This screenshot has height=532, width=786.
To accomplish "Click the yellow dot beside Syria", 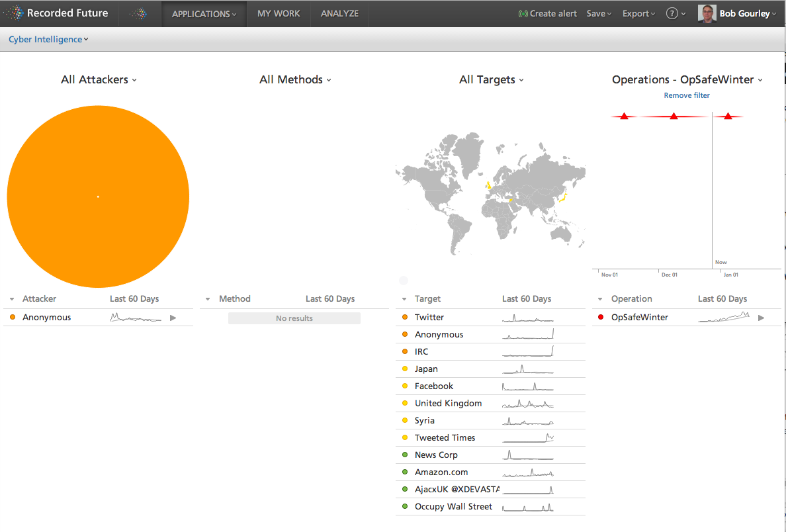I will (x=405, y=421).
